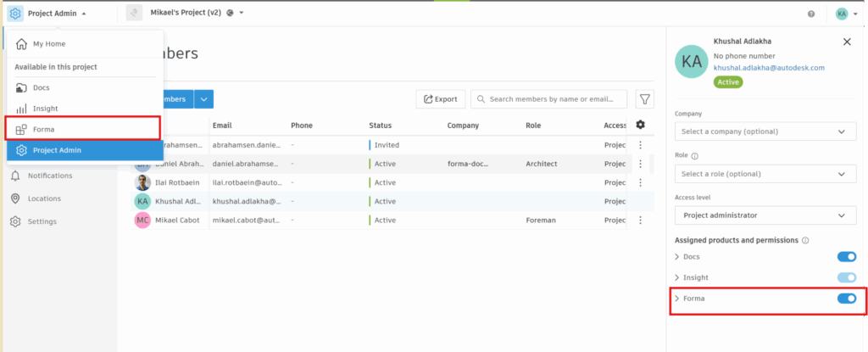Toggle the Docs product switch
868x352 pixels.
847,257
